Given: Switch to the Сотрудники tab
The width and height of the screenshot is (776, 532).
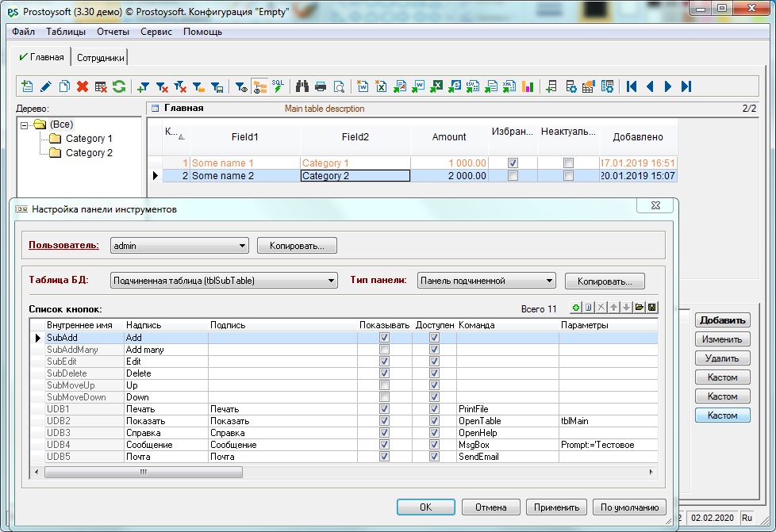Looking at the screenshot, I should coord(100,58).
